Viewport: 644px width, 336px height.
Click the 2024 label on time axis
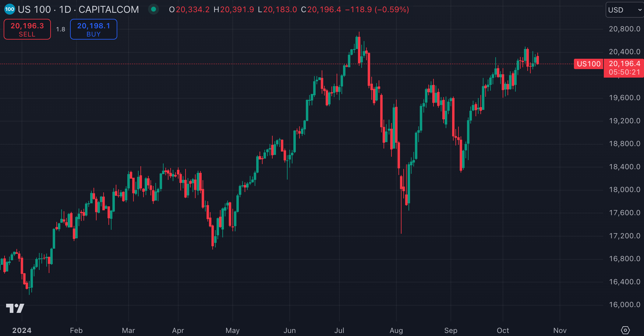22,331
